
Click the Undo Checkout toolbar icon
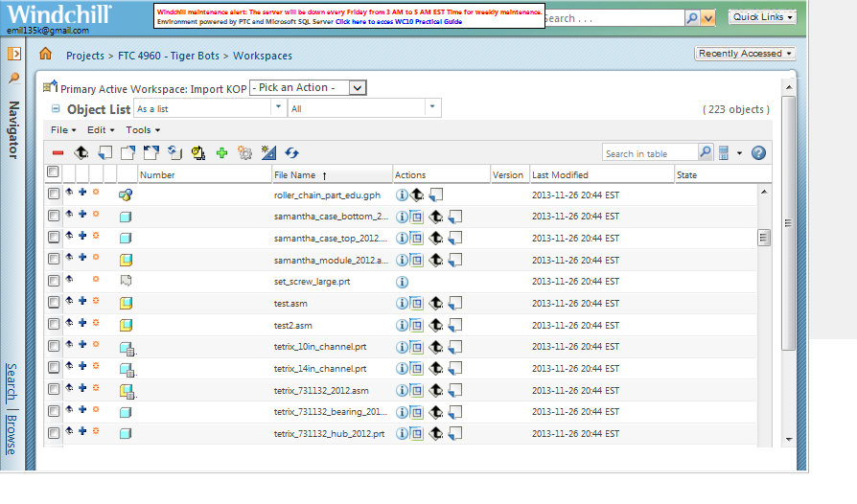(x=151, y=153)
